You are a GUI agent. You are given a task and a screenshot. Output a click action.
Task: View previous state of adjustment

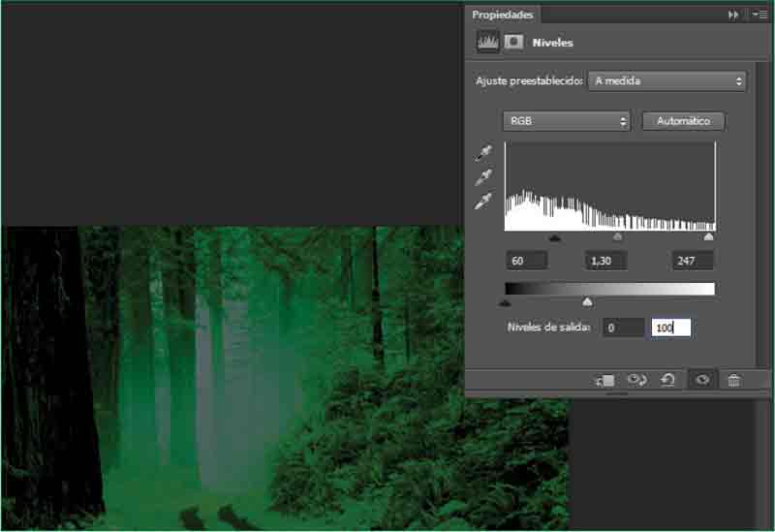636,381
